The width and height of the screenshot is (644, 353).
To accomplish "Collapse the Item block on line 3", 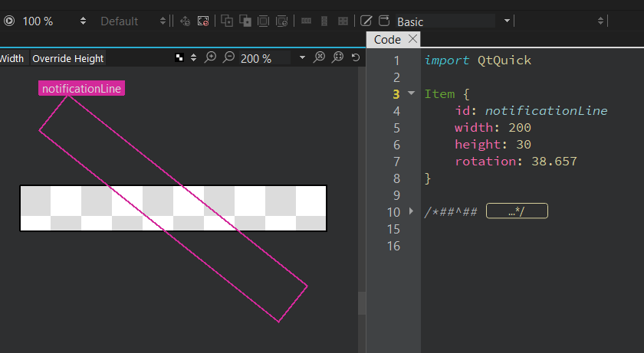I will 411,93.
